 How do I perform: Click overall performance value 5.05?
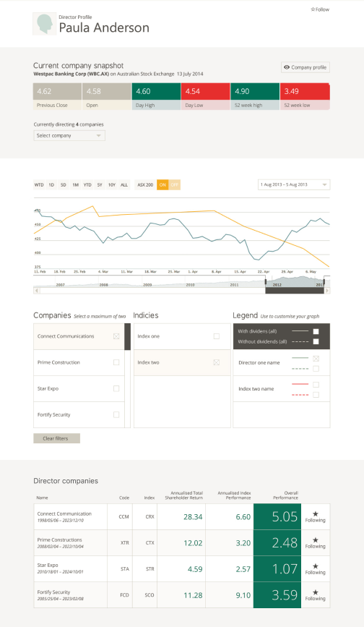(285, 516)
